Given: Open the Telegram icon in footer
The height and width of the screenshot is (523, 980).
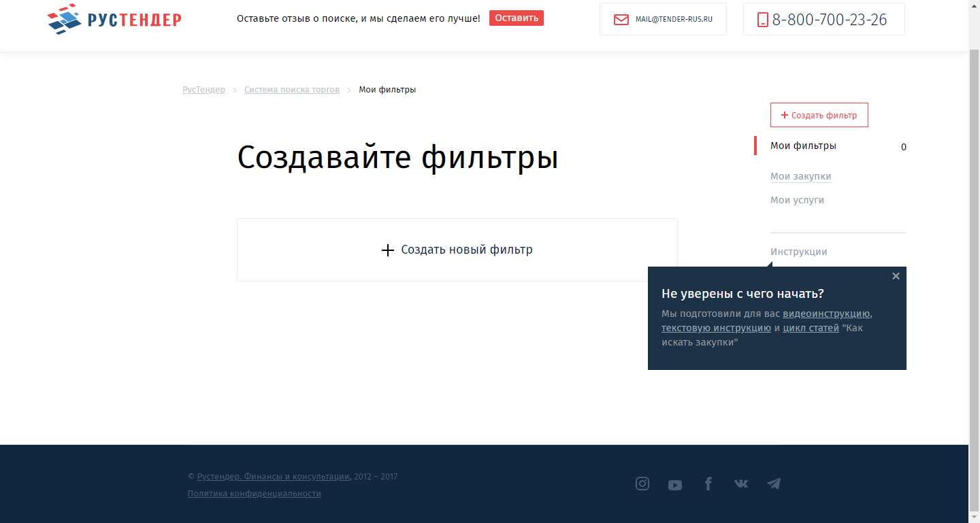Looking at the screenshot, I should [x=774, y=483].
